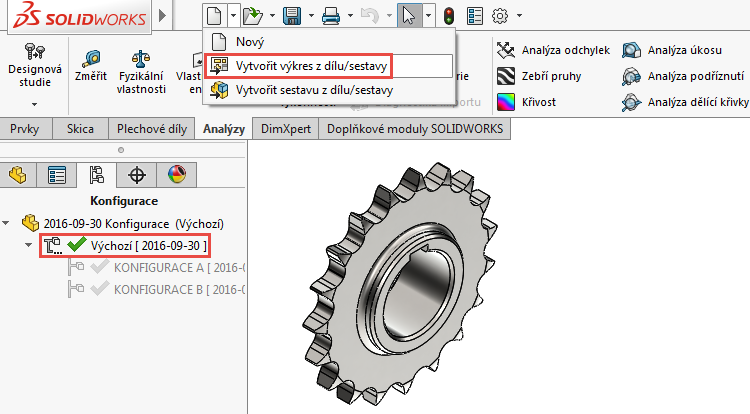Collapse the Výchozí configuration node

(28, 245)
